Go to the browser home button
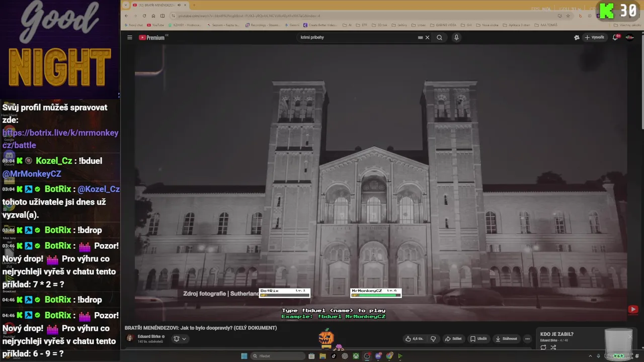 click(x=153, y=16)
